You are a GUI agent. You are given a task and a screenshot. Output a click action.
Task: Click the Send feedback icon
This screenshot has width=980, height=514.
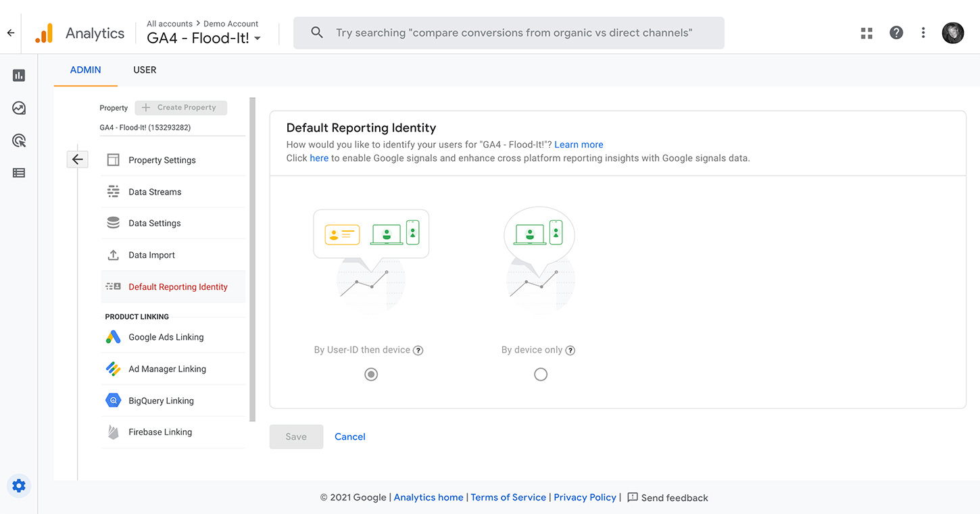pyautogui.click(x=633, y=497)
